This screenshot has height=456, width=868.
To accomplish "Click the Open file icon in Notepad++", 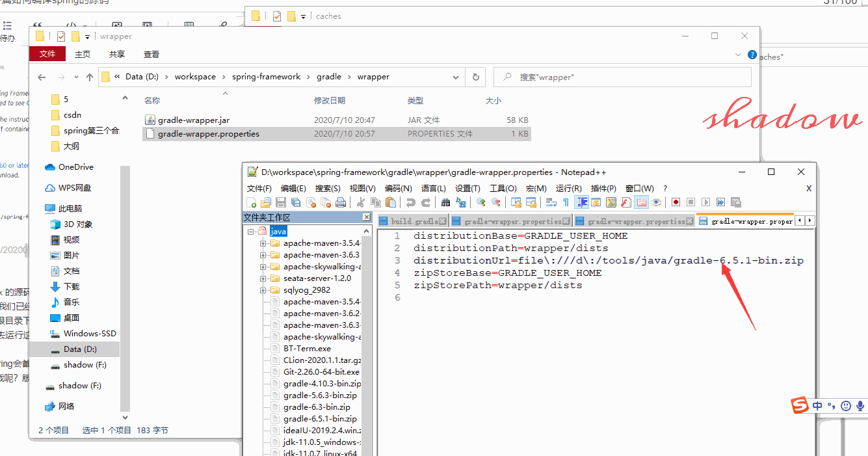I will tap(266, 202).
